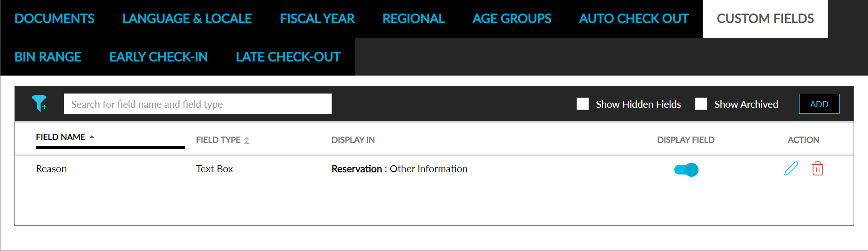Open the Age Groups tab
Image resolution: width=868 pixels, height=251 pixels.
click(x=512, y=19)
